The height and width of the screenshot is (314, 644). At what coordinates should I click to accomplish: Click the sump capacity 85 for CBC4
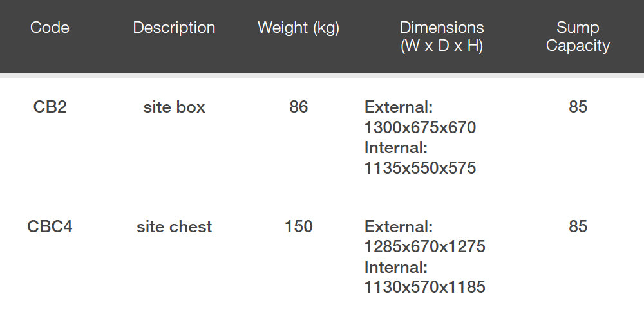coord(578,226)
